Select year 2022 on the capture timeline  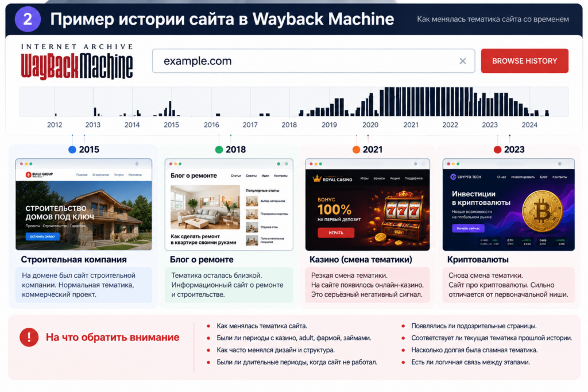[450, 125]
